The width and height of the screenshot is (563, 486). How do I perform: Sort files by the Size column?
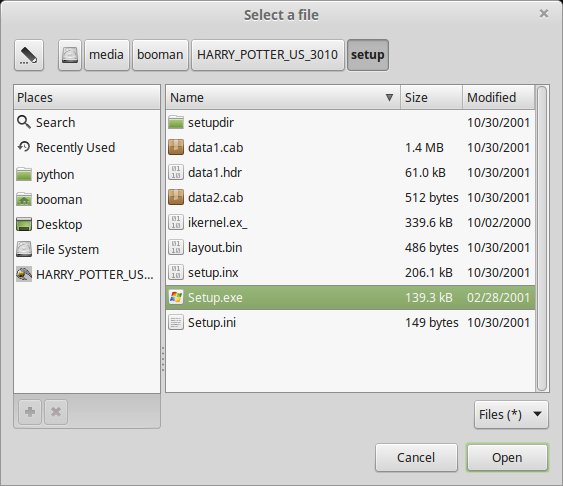click(431, 97)
